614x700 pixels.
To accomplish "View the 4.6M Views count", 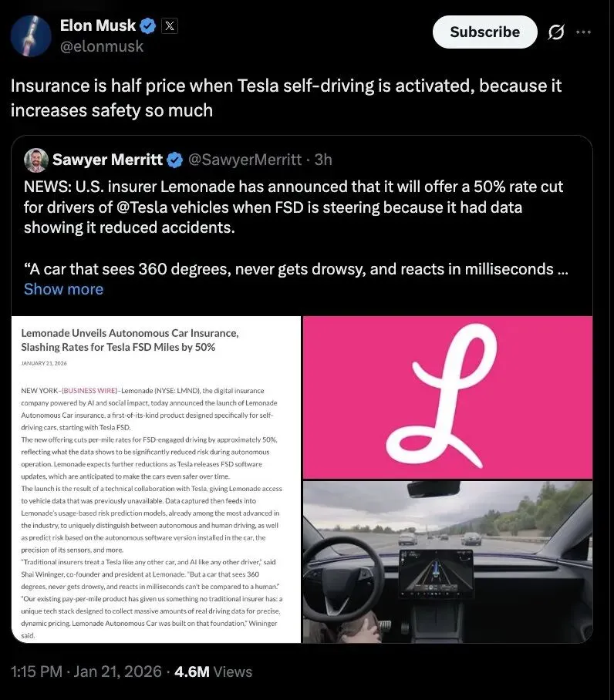I will [x=213, y=672].
